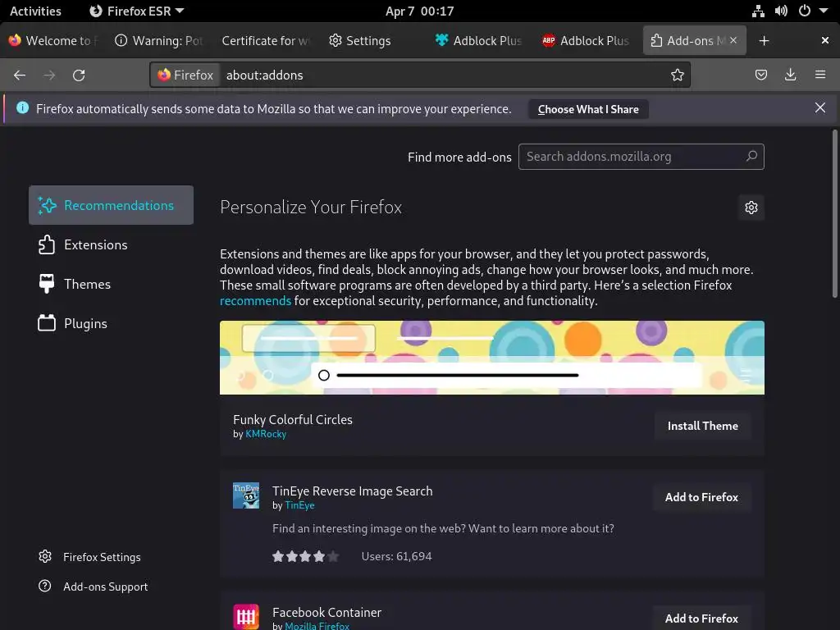The image size is (840, 630).
Task: Open a new tab with plus icon
Action: 764,41
